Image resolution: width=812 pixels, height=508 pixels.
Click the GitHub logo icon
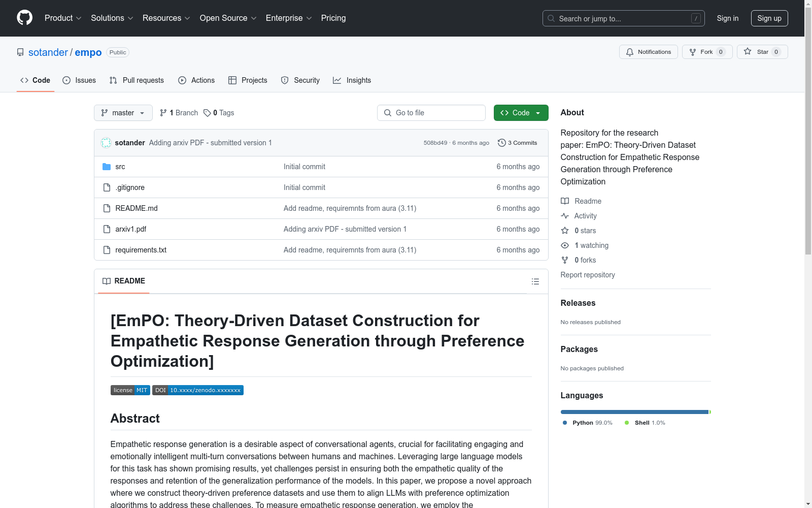pos(24,18)
